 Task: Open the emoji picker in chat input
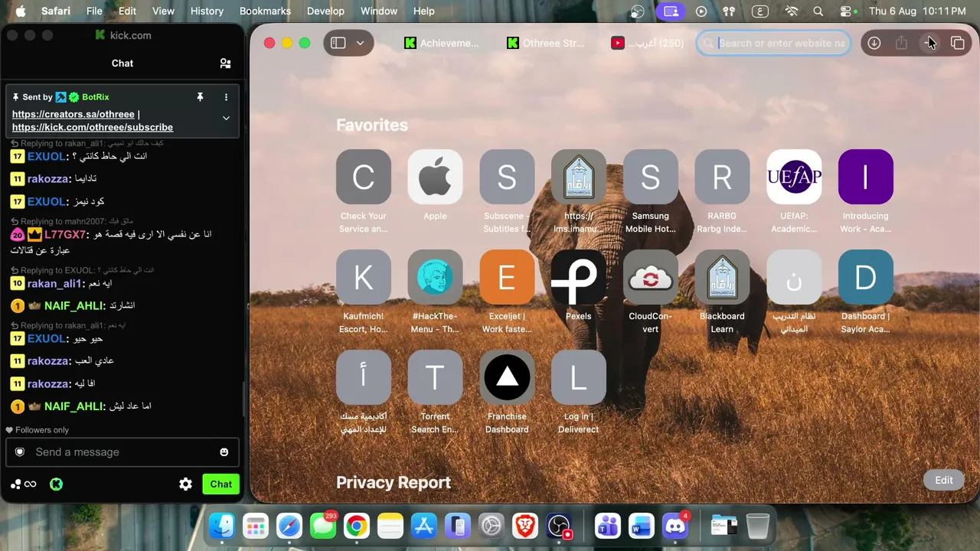pos(224,452)
